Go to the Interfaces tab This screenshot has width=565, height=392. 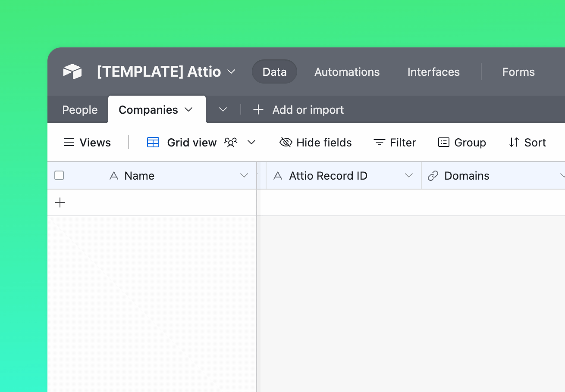coord(433,72)
